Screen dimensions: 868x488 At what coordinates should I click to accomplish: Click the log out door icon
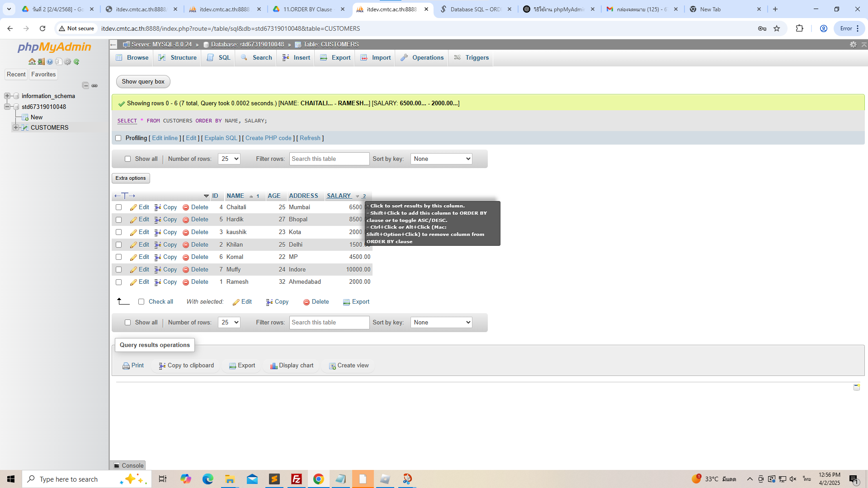(41, 61)
